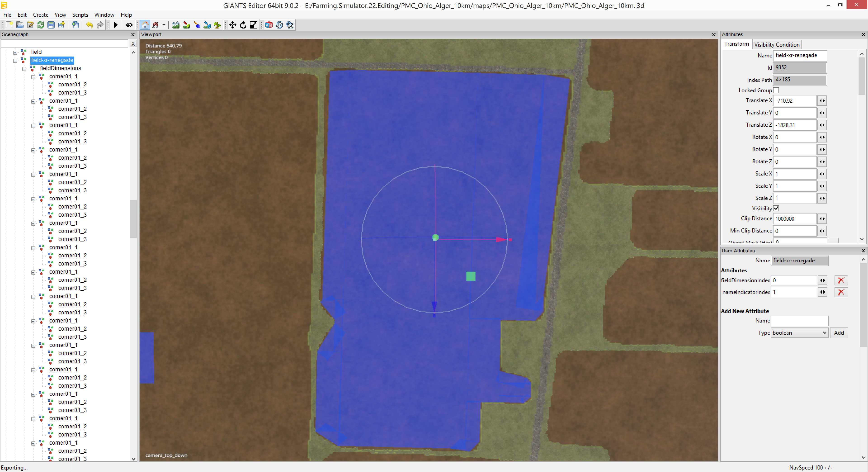Click the Open file folder icon

(x=20, y=25)
